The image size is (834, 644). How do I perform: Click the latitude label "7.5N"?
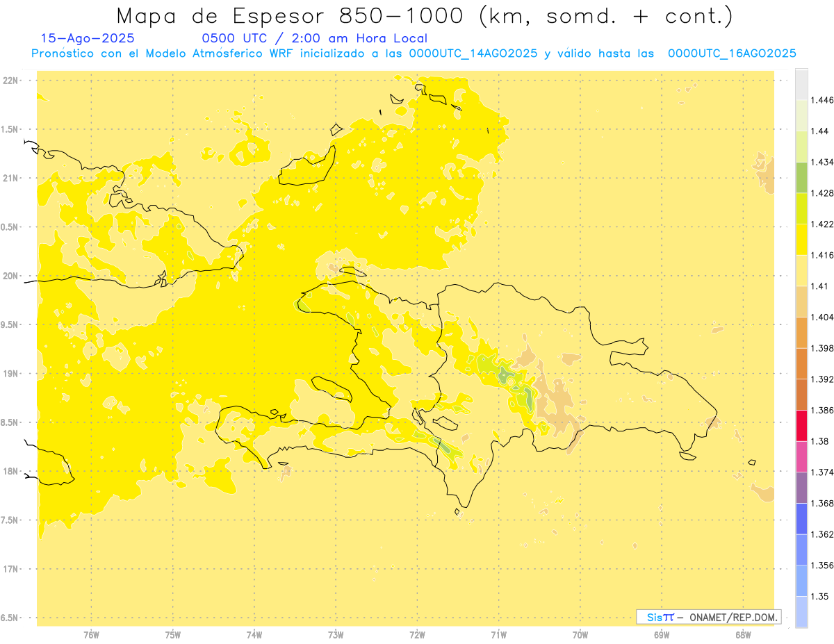[10, 520]
